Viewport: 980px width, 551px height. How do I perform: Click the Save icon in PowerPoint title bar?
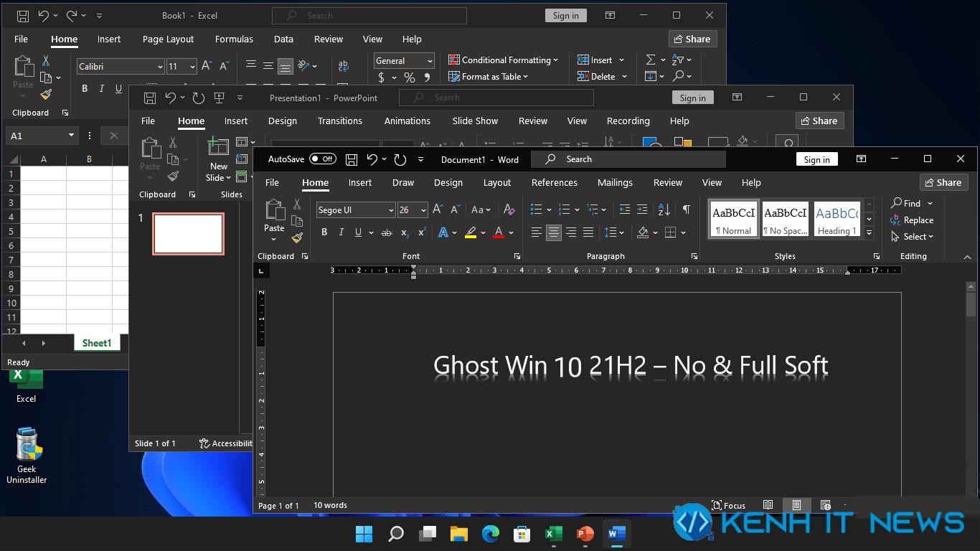[150, 98]
